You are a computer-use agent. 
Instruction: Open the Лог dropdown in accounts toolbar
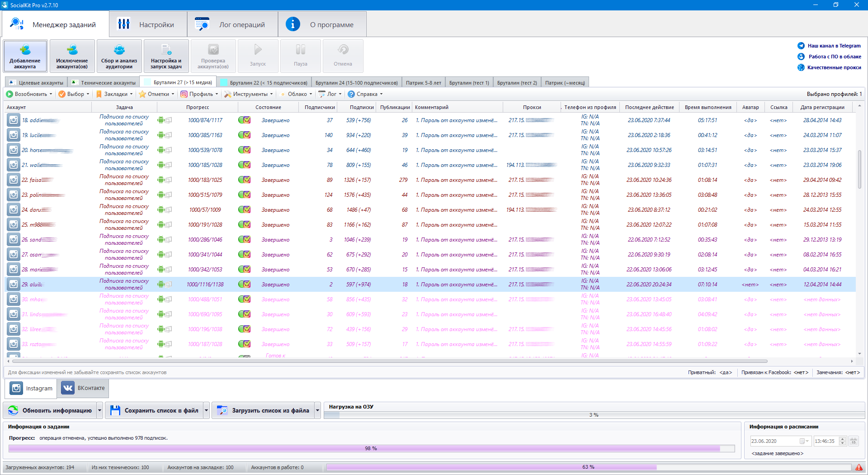coord(330,94)
